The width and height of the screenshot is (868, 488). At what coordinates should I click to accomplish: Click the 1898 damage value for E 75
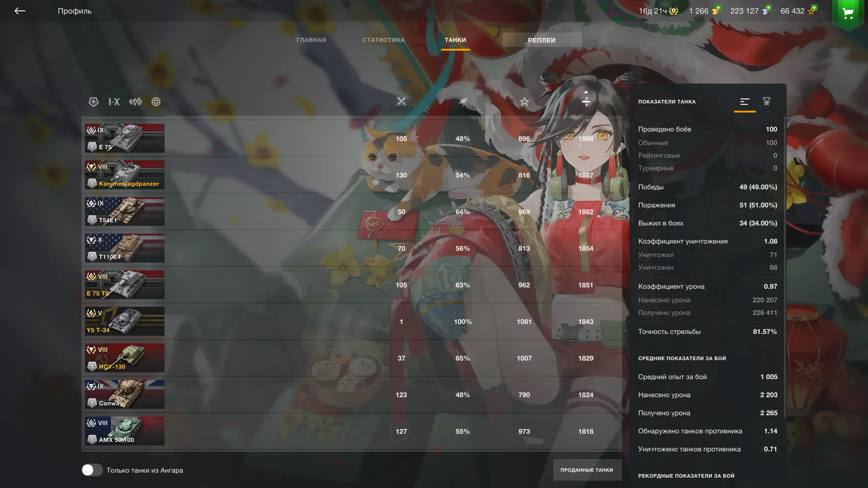[586, 139]
